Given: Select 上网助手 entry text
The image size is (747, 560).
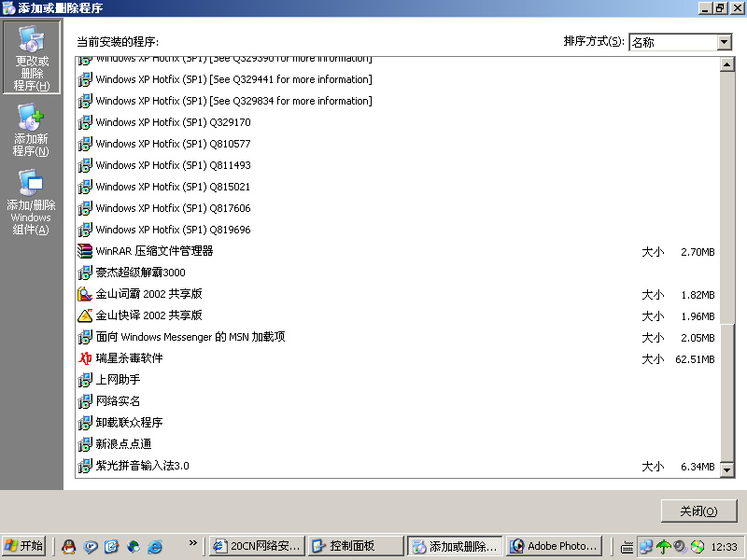Looking at the screenshot, I should pyautogui.click(x=119, y=380).
